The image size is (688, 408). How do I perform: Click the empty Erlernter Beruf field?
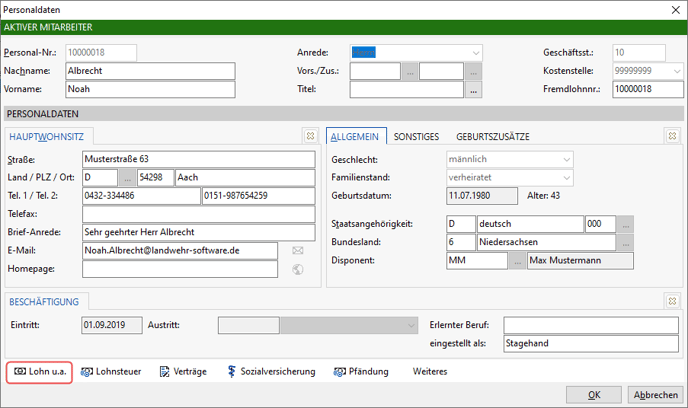click(591, 326)
